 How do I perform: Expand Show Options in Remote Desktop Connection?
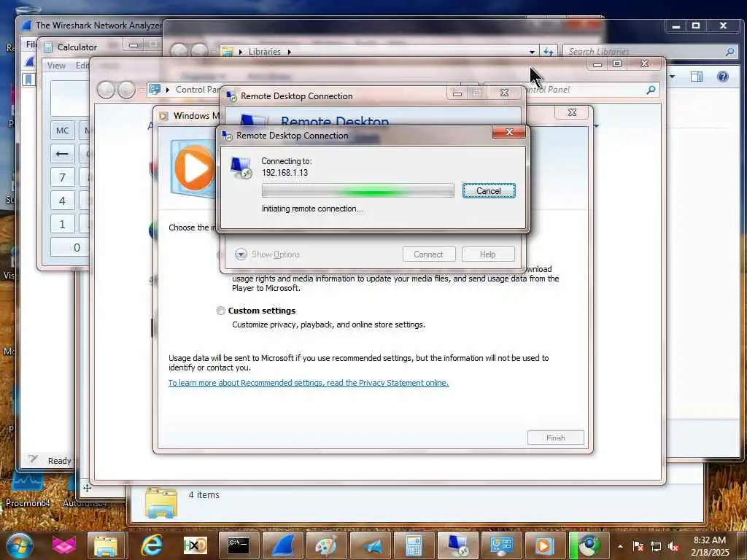267,254
